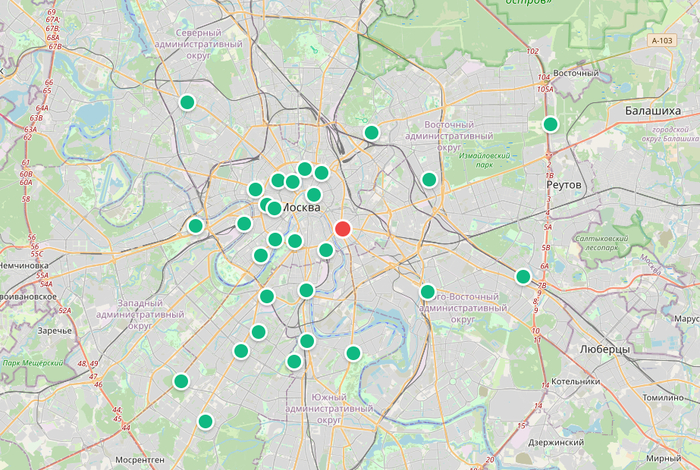Viewport: 700px width, 470px height.
Task: Select the Мосрентген label
Action: [x=140, y=460]
